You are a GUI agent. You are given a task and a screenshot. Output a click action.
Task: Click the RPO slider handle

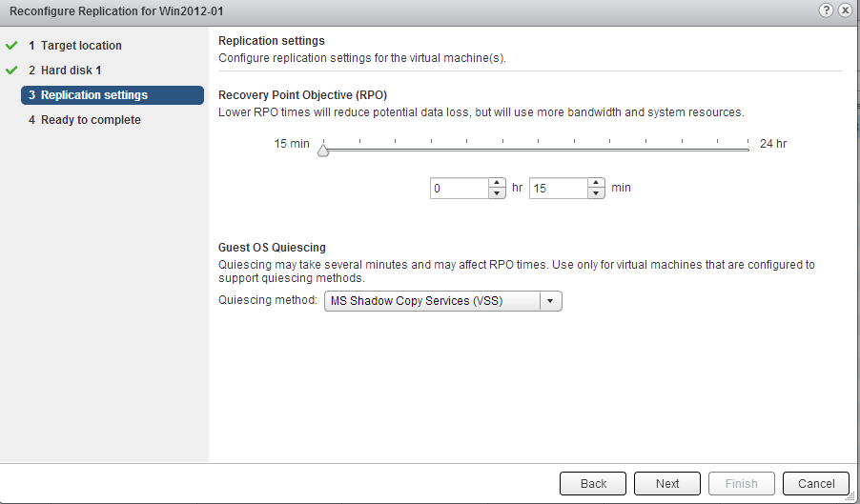(x=323, y=150)
